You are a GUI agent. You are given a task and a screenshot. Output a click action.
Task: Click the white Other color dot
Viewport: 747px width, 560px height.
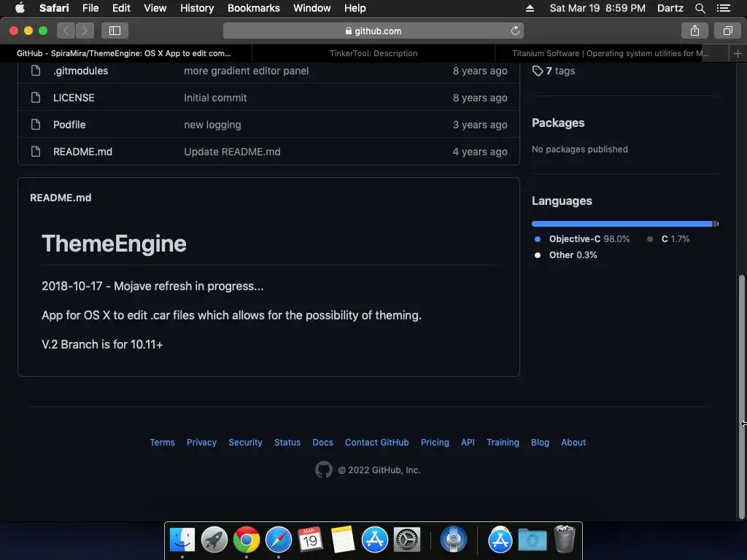click(538, 255)
